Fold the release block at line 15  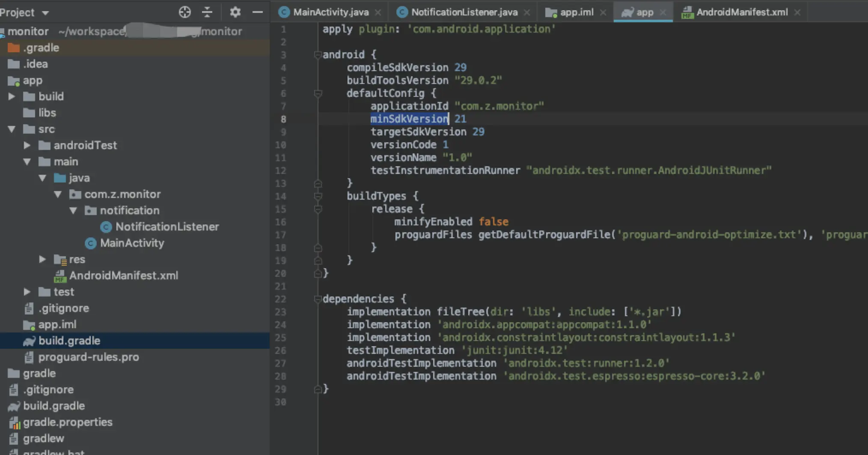[318, 209]
